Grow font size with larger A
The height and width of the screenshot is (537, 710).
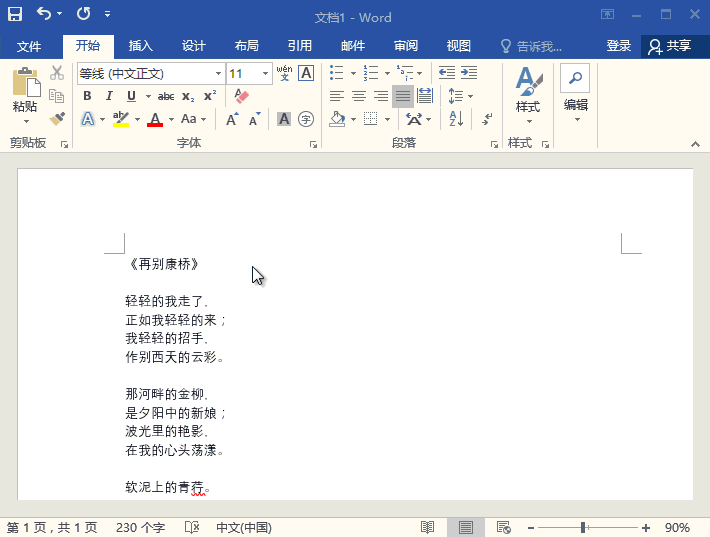(232, 119)
